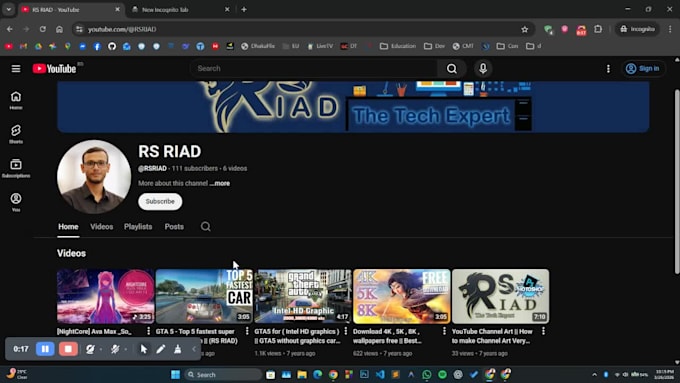Show hidden system tray icons
This screenshot has width=680, height=383.
click(595, 374)
